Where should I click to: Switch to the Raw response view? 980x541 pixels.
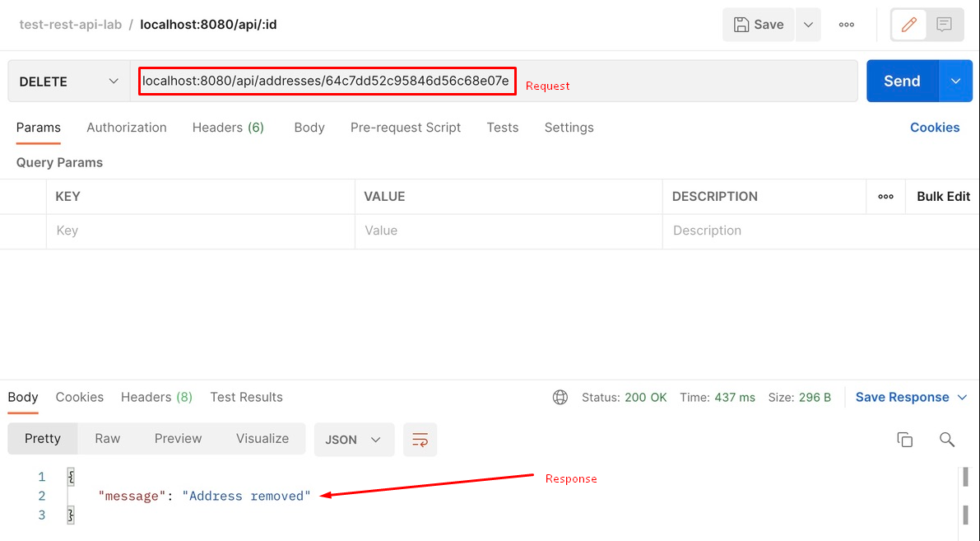click(107, 438)
